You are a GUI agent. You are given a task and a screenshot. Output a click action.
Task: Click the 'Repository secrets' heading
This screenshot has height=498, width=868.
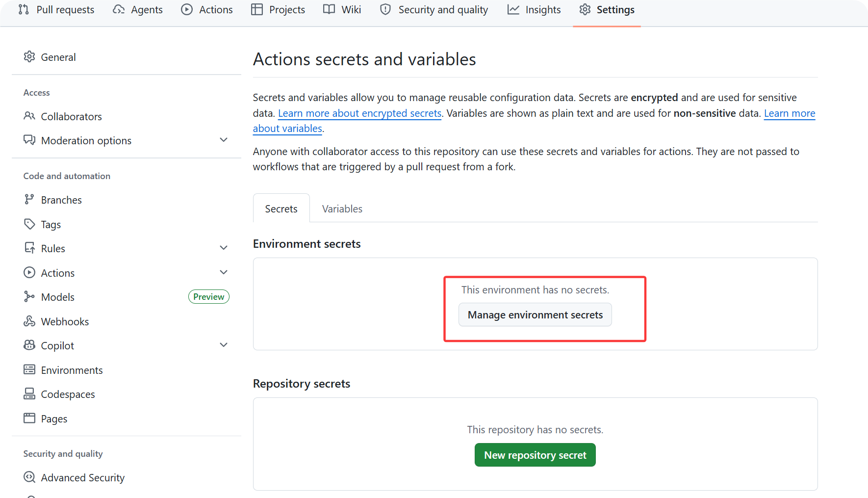(x=302, y=384)
